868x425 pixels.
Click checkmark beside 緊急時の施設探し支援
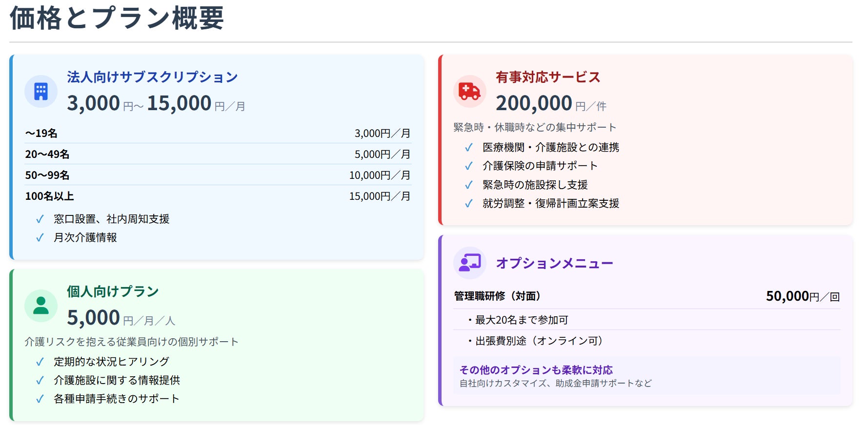point(469,185)
